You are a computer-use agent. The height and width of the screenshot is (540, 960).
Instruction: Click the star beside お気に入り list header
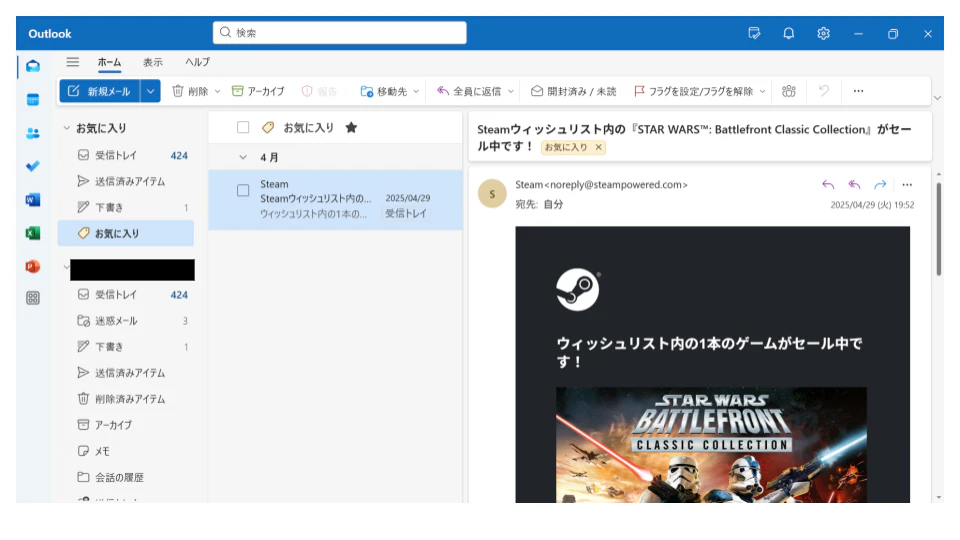[351, 127]
